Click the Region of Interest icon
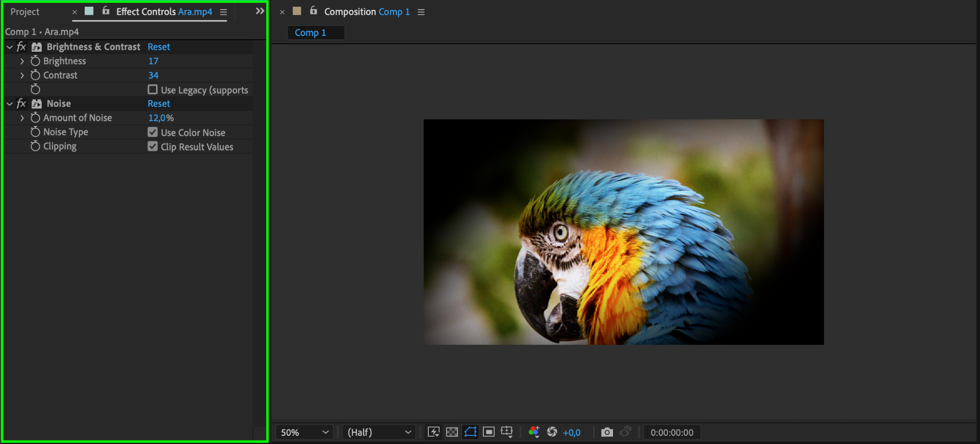The image size is (980, 444). point(489,432)
